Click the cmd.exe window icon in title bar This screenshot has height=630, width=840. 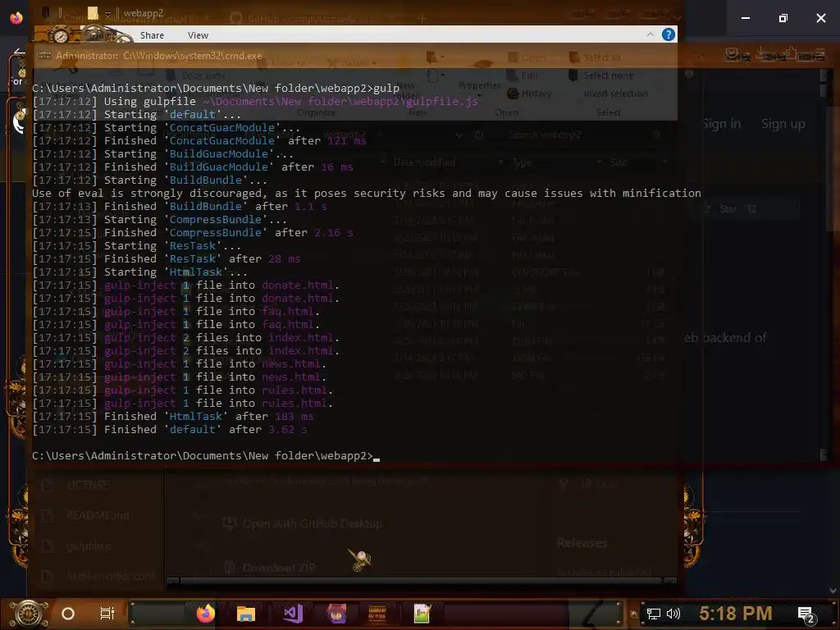45,55
